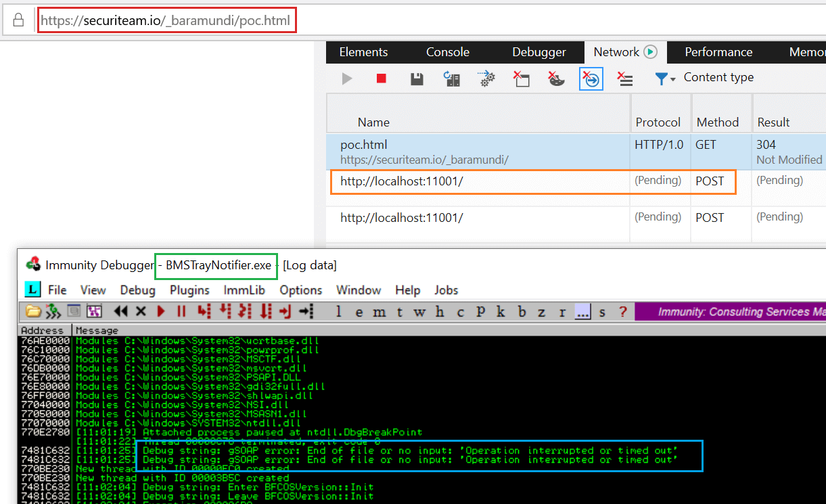
Task: Open the Performance tab
Action: click(718, 52)
